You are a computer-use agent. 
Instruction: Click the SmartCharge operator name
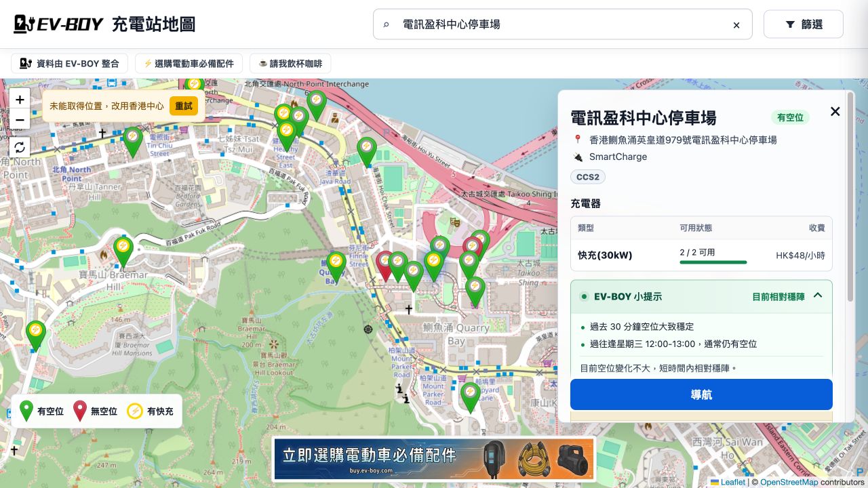click(x=618, y=157)
